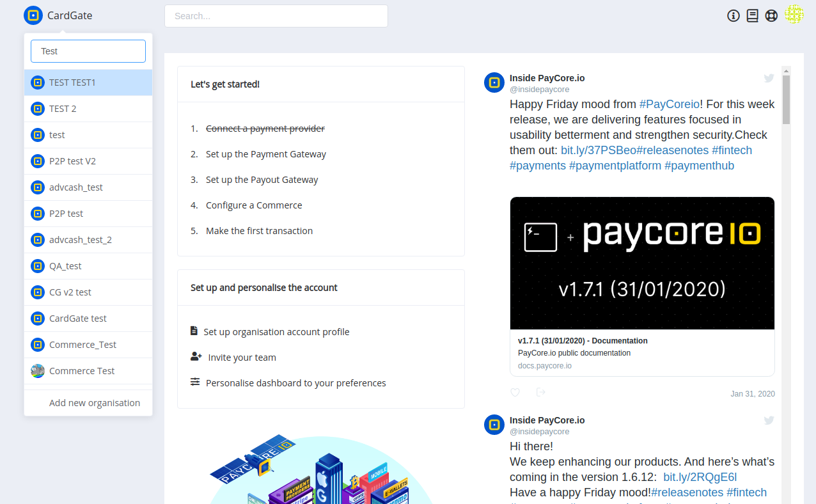Switch to QA_test organisation
This screenshot has height=504, width=816.
[88, 266]
